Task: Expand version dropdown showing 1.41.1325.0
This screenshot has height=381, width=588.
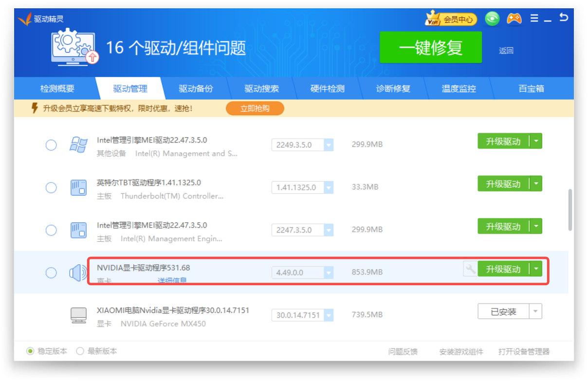Action: coord(329,187)
